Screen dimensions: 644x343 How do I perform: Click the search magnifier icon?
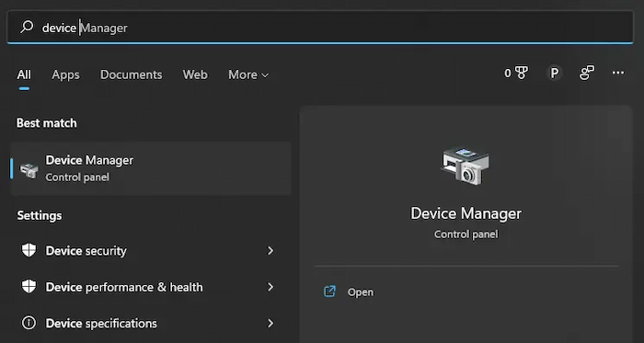[x=27, y=27]
